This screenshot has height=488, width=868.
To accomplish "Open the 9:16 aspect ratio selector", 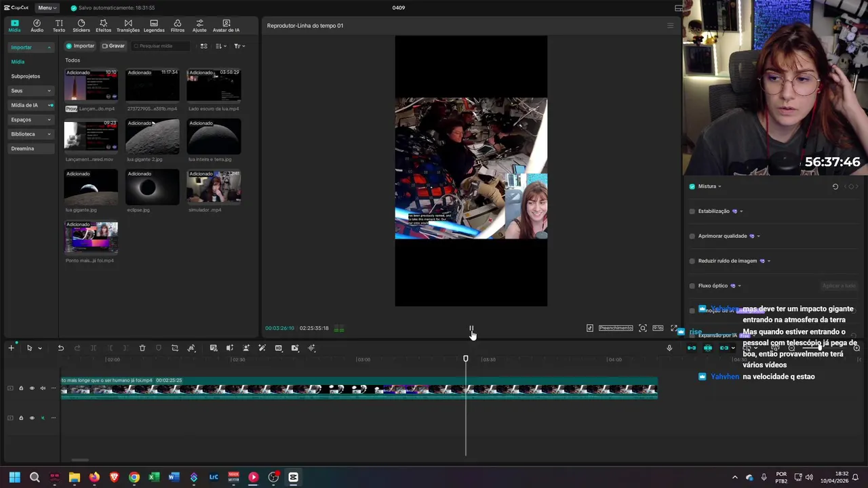I will point(658,328).
